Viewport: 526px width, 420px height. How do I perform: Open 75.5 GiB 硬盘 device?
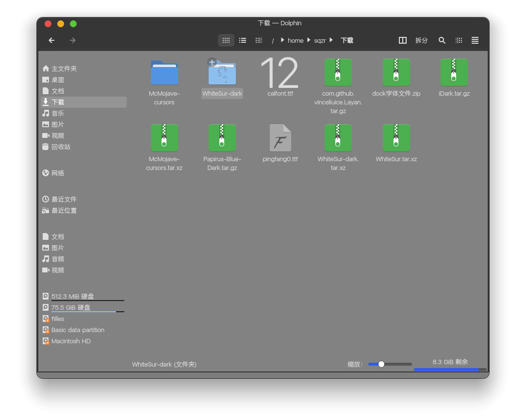83,307
